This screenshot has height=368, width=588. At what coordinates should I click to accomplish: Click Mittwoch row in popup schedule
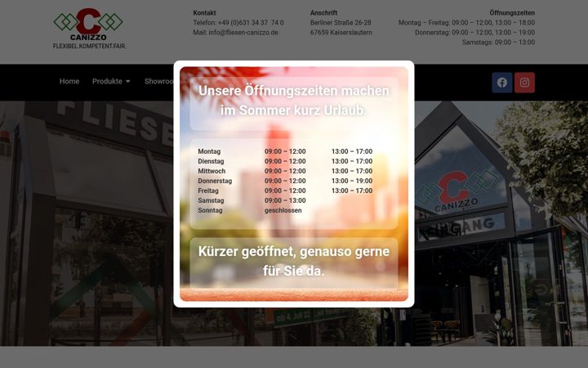[x=285, y=171]
